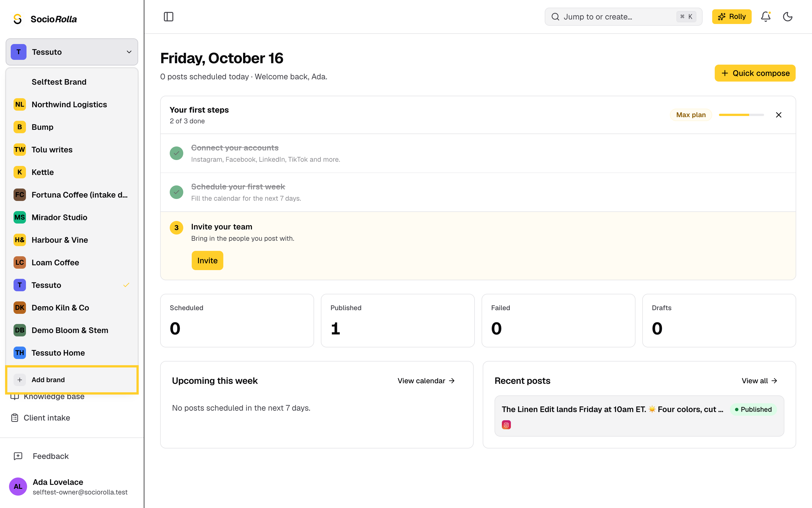
Task: Open the Drafts stat card
Action: (x=719, y=321)
